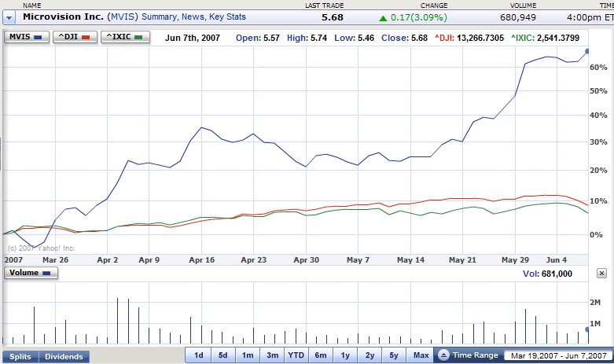Select the May 29 date axis label

coord(515,260)
